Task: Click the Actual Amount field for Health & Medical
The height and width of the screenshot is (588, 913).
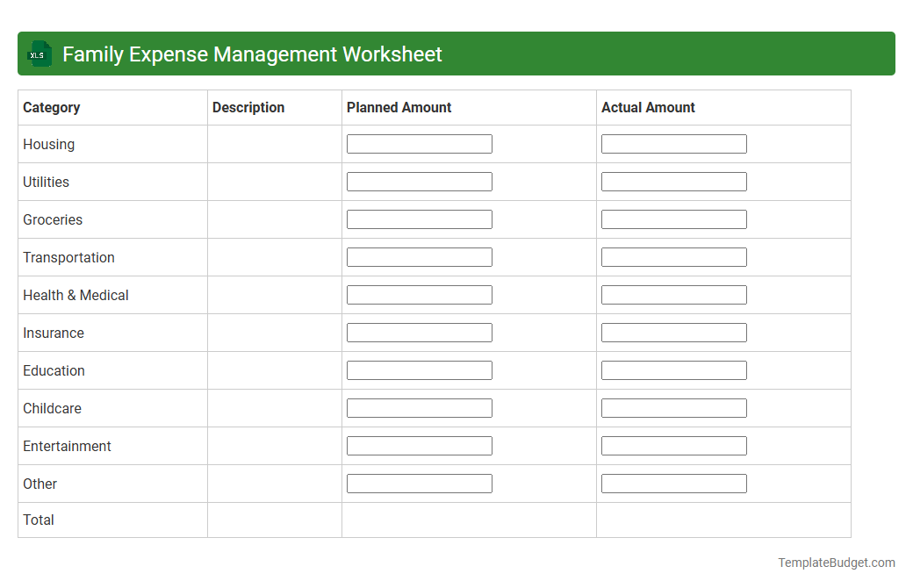Action: pos(673,294)
